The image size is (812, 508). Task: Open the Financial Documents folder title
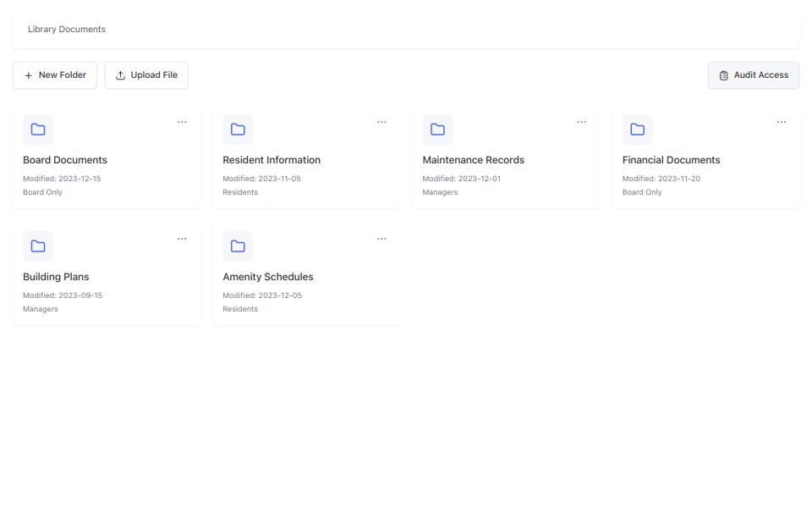[x=671, y=160]
